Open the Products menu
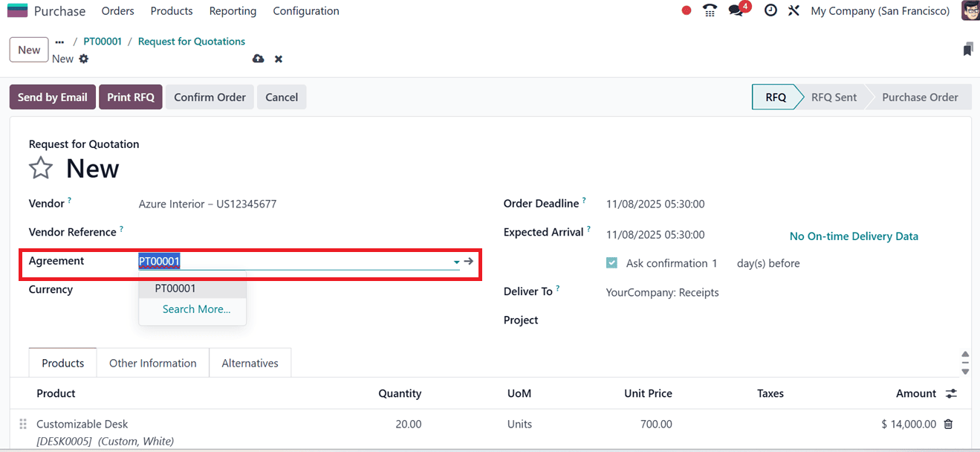The height and width of the screenshot is (452, 980). [x=171, y=10]
